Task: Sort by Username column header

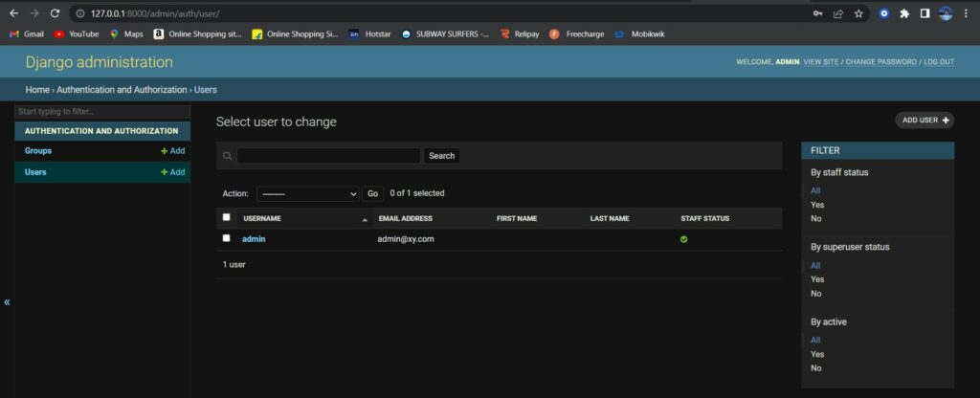Action: [x=261, y=219]
